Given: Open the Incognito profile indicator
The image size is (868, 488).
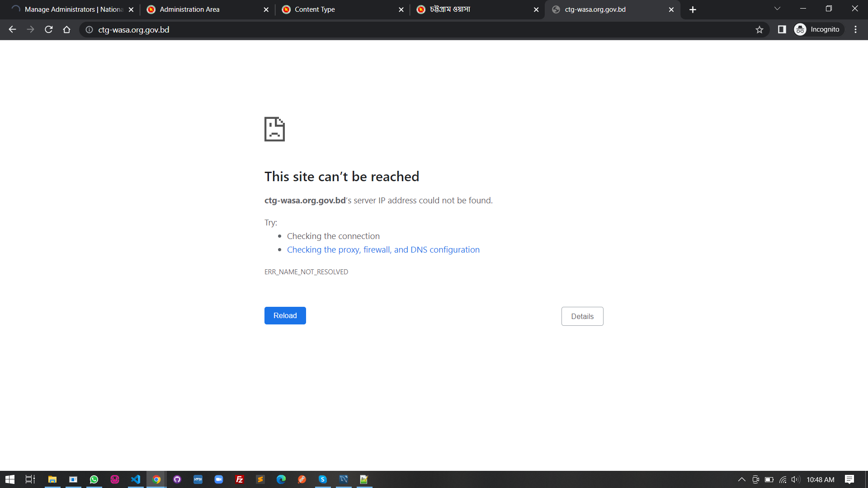Looking at the screenshot, I should tap(818, 29).
